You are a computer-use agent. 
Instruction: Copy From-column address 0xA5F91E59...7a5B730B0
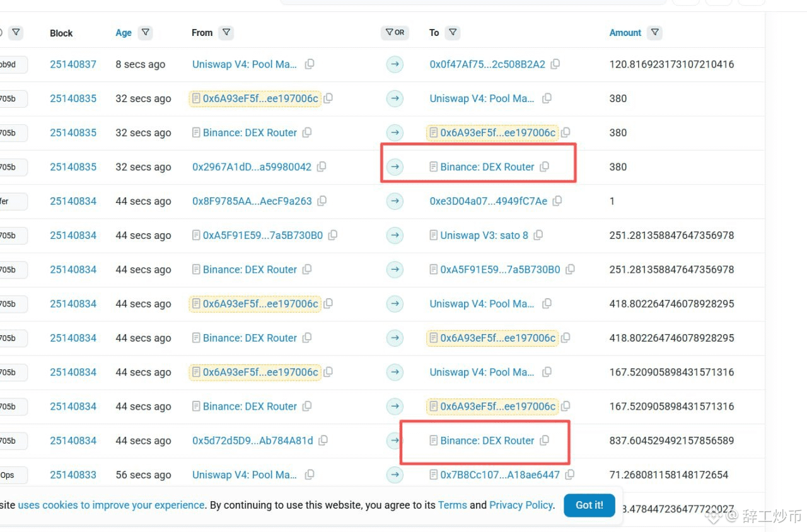tap(333, 235)
